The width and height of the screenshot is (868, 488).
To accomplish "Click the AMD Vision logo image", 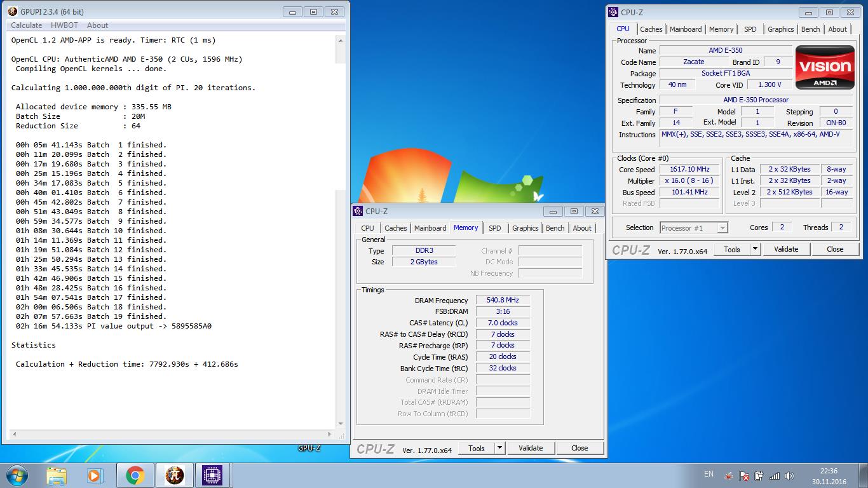I will click(825, 68).
